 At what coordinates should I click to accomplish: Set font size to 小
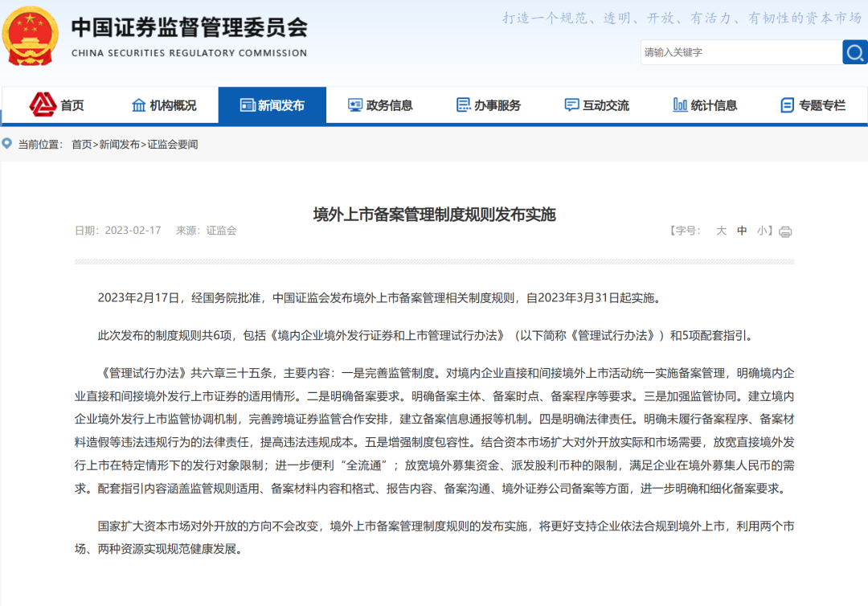pos(762,231)
